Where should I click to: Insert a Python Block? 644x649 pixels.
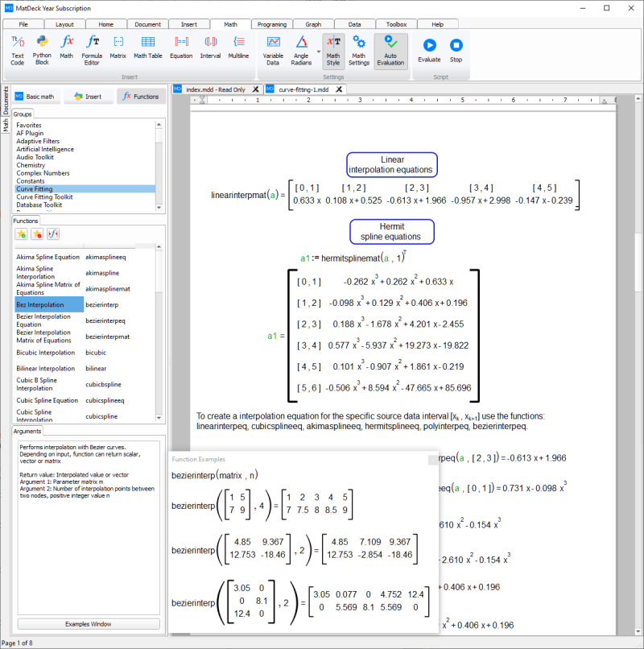click(x=42, y=51)
